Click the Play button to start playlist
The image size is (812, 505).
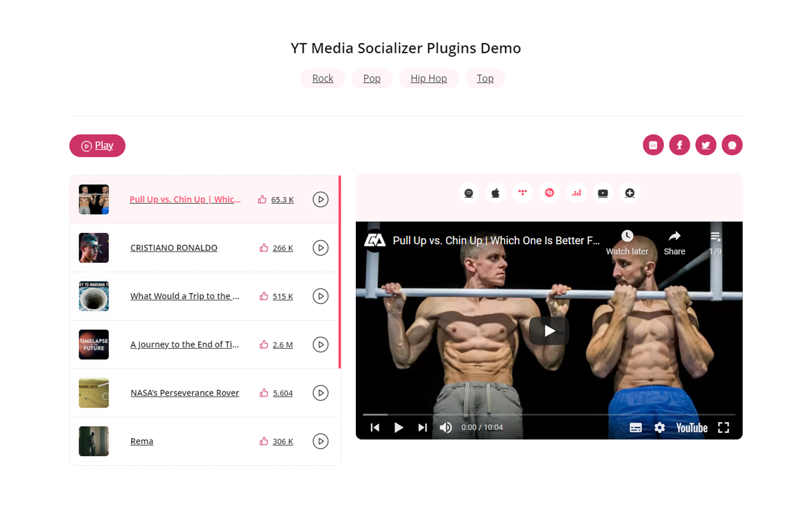point(98,146)
